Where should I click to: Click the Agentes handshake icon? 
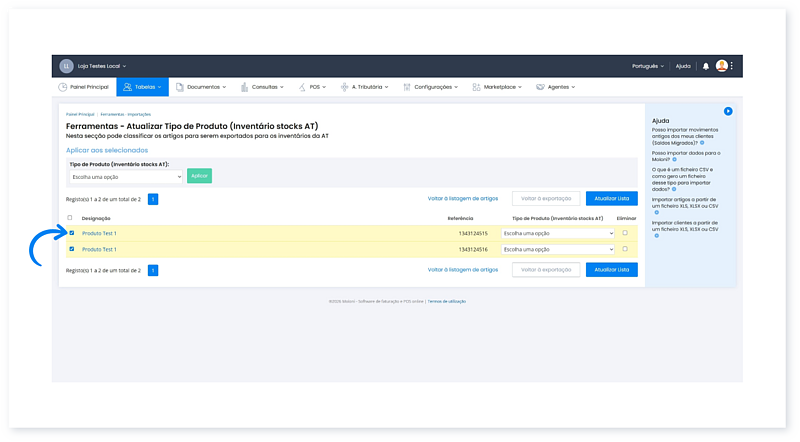coord(540,87)
